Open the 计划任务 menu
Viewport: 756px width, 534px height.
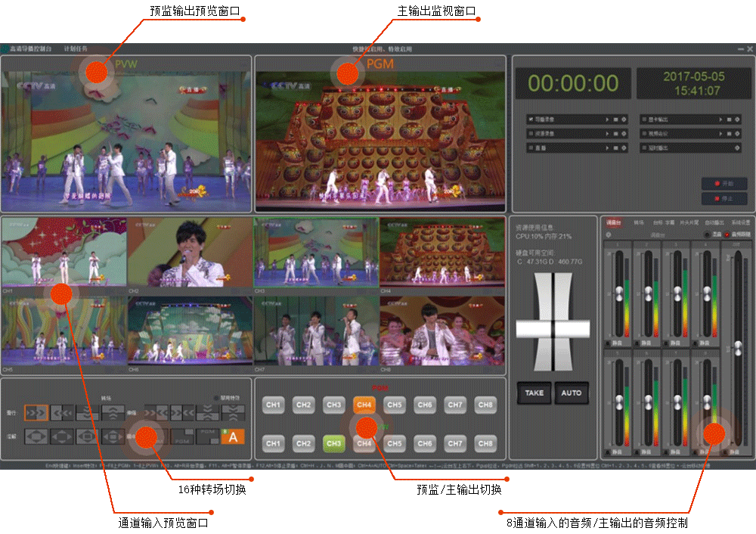click(76, 48)
